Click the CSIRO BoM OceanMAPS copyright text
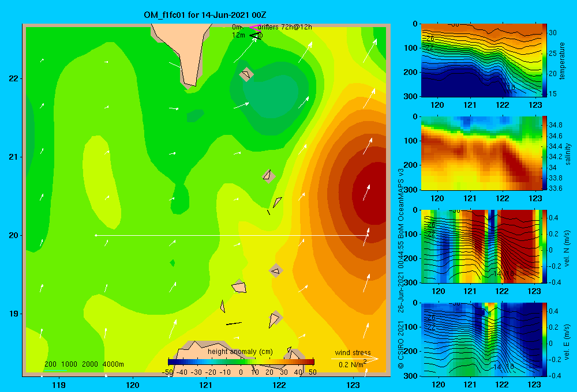 (401, 269)
